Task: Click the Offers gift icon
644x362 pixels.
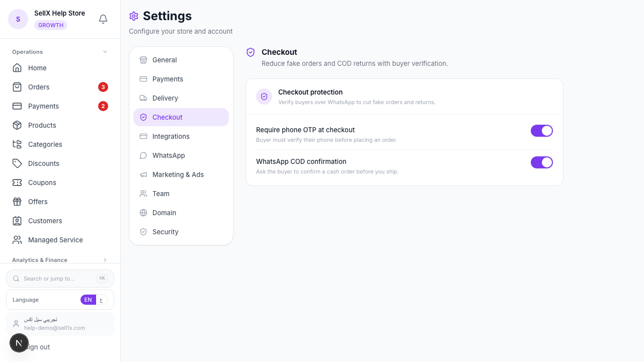Action: [17, 202]
